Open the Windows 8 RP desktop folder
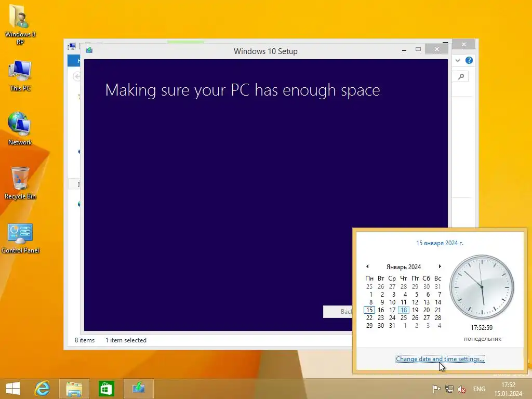Viewport: 532px width, 399px height. pos(20,24)
